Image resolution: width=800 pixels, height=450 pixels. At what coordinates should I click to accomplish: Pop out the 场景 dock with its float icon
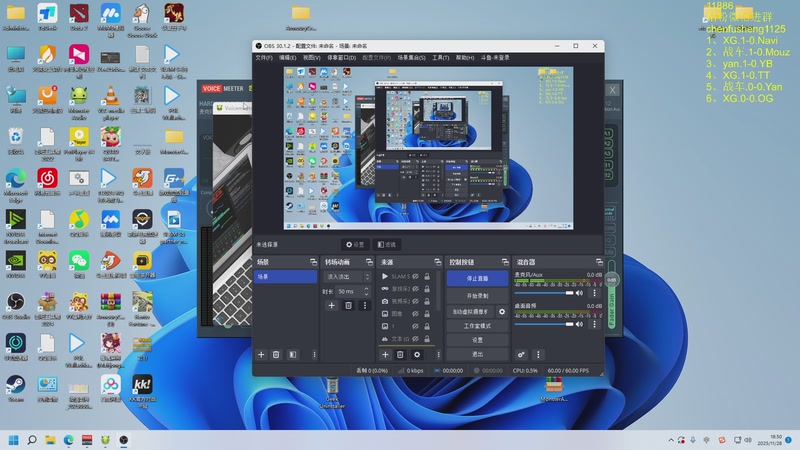coord(313,262)
